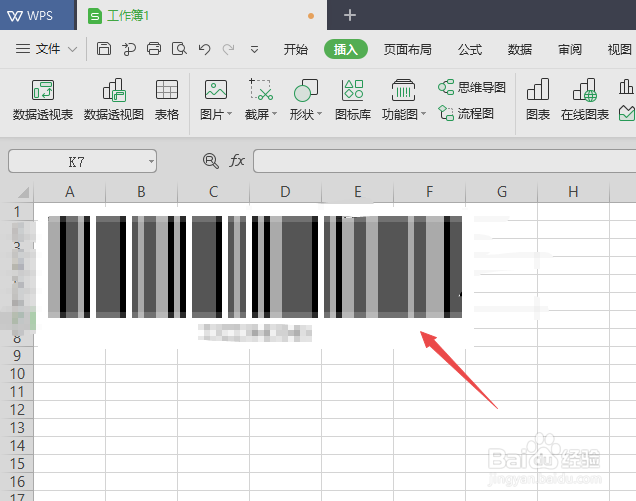
Task: Select the inserted barcode image
Action: (255, 267)
